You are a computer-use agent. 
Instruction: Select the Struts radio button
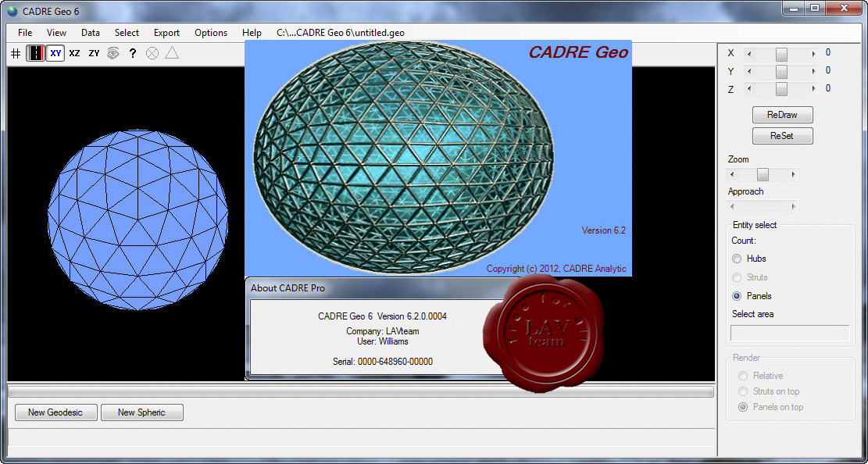point(737,277)
